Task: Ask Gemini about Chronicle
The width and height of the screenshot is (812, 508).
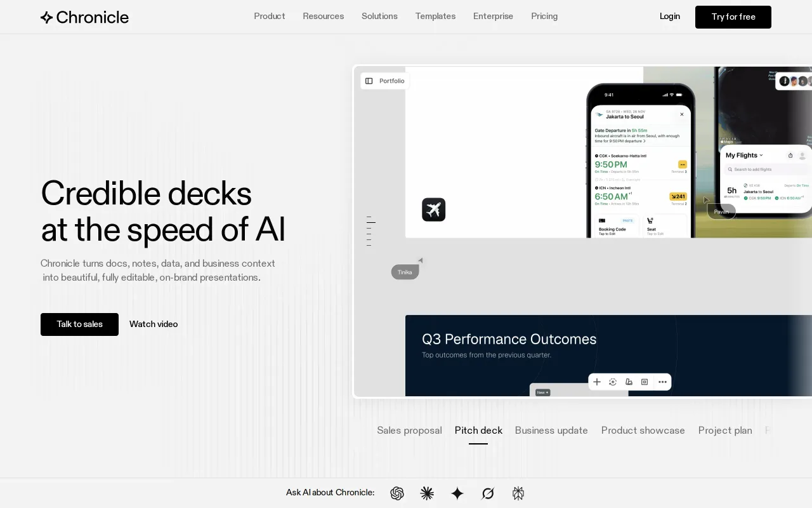Action: point(457,493)
